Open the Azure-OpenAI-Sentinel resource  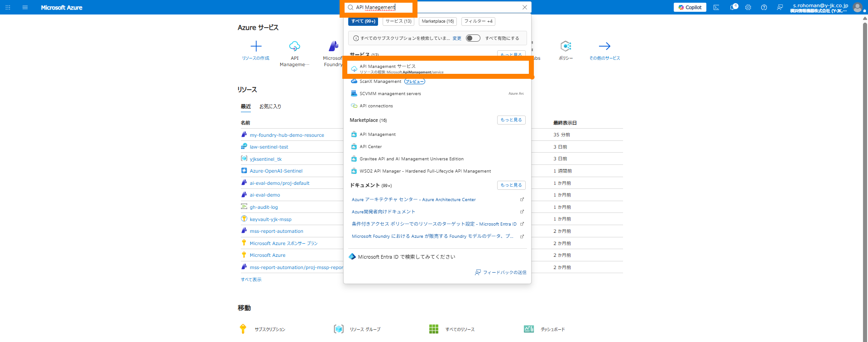click(276, 171)
